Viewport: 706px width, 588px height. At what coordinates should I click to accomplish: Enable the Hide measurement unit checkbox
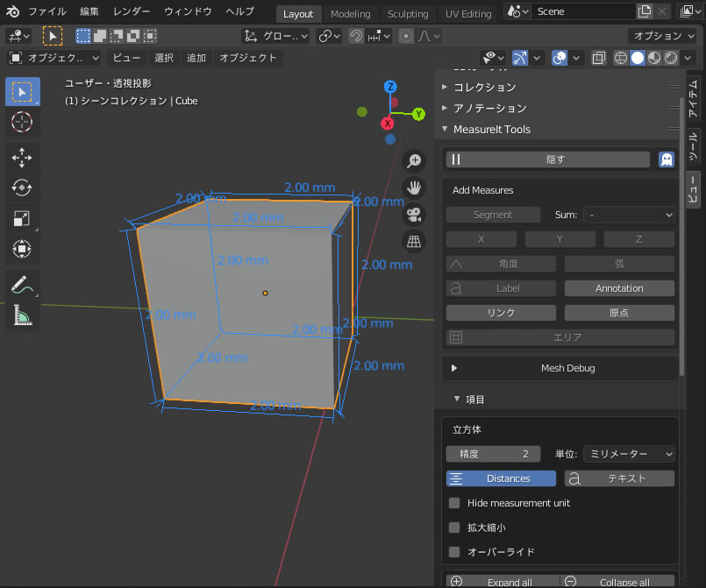[454, 503]
